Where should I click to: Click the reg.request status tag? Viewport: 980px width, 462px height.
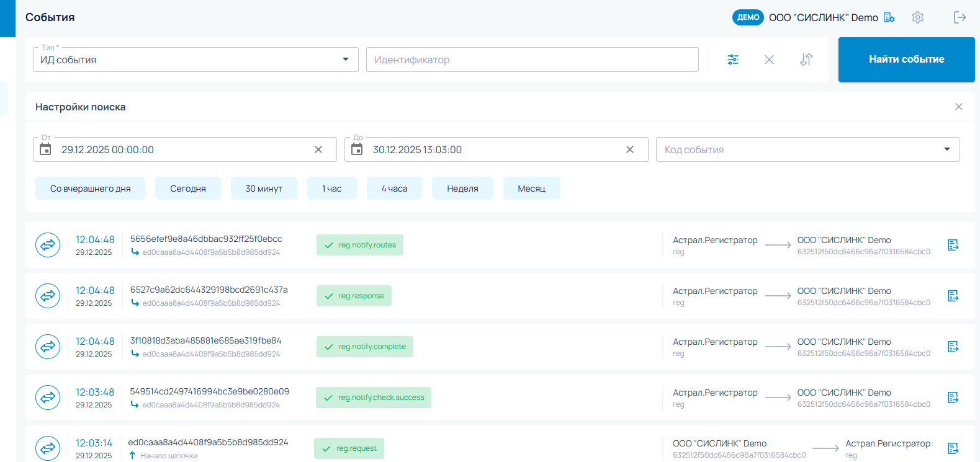point(349,448)
